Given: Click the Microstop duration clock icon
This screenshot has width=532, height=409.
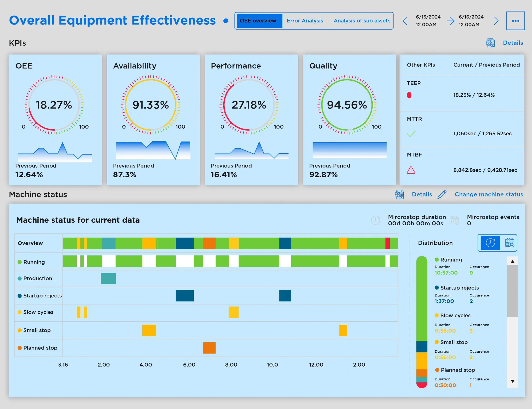Looking at the screenshot, I should (376, 220).
